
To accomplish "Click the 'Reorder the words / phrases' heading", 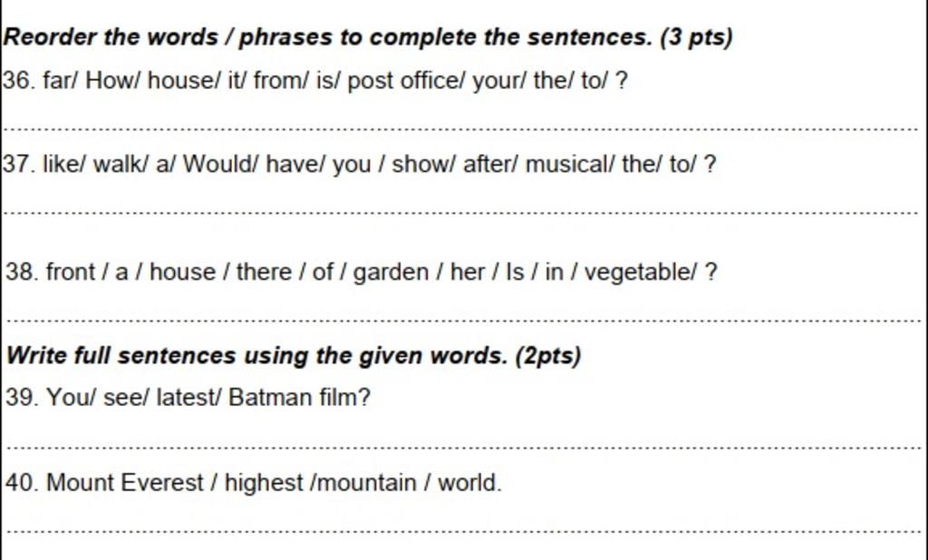I will (x=368, y=37).
